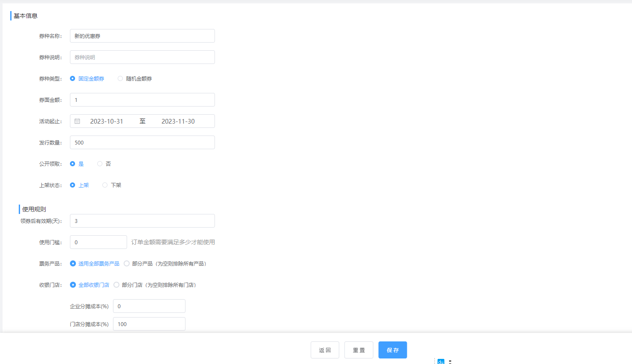Focus the 发行数量 field showing 500
This screenshot has height=364, width=632.
(x=142, y=142)
